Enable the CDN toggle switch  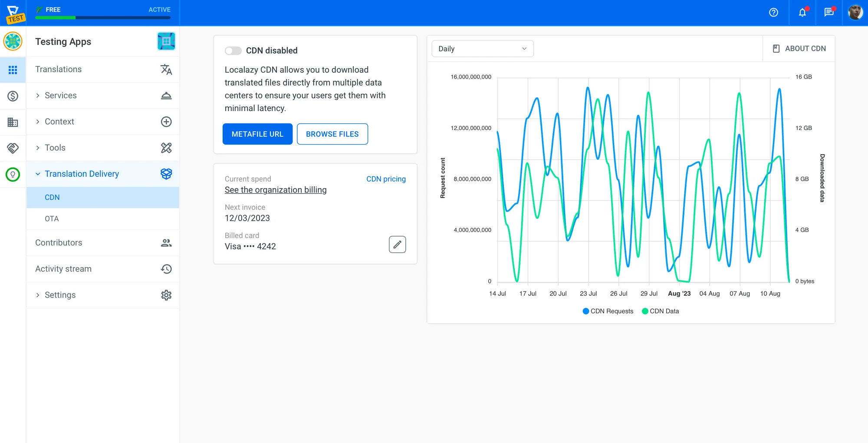(233, 51)
